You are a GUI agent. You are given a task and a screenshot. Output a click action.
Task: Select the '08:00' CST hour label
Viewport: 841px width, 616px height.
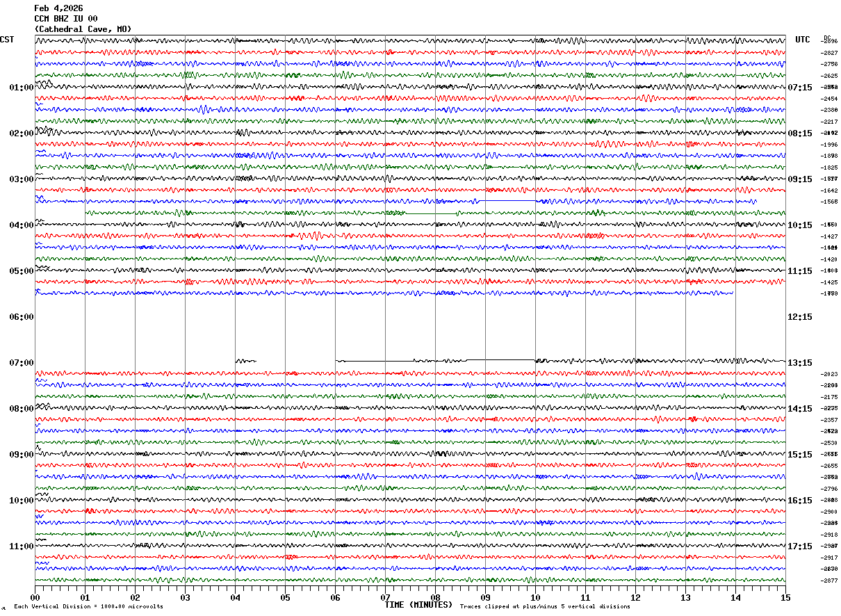22,409
